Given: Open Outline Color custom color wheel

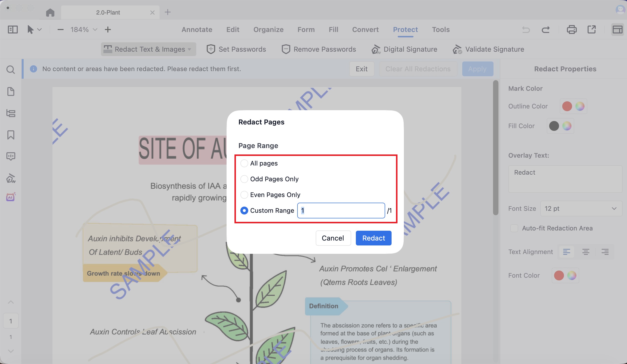Looking at the screenshot, I should [580, 106].
